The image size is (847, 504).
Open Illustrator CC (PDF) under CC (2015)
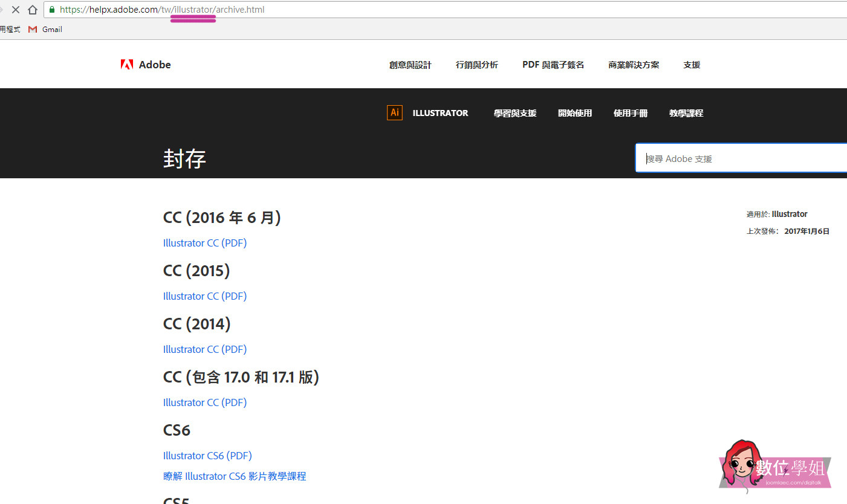point(205,296)
